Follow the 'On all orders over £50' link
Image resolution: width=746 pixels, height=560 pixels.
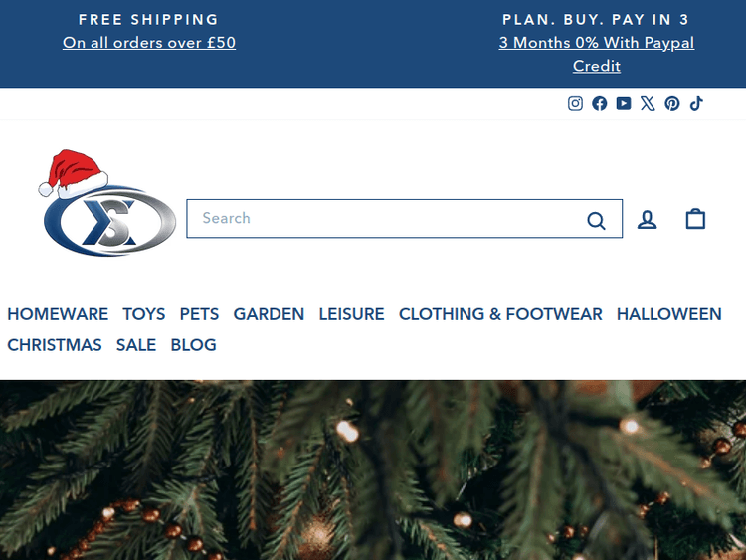(x=149, y=43)
